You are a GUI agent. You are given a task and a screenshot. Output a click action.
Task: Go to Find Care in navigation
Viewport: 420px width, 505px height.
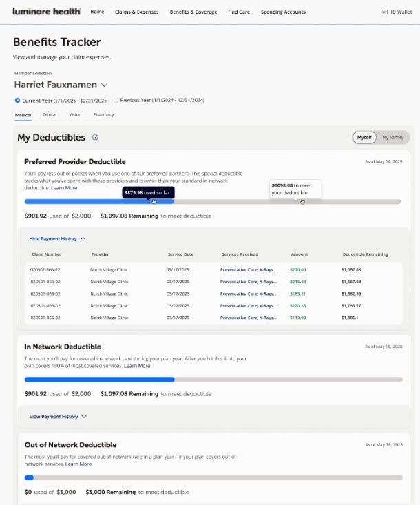(239, 12)
